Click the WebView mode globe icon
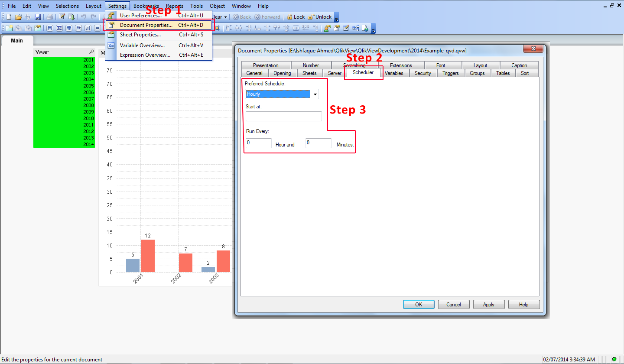 tap(365, 28)
